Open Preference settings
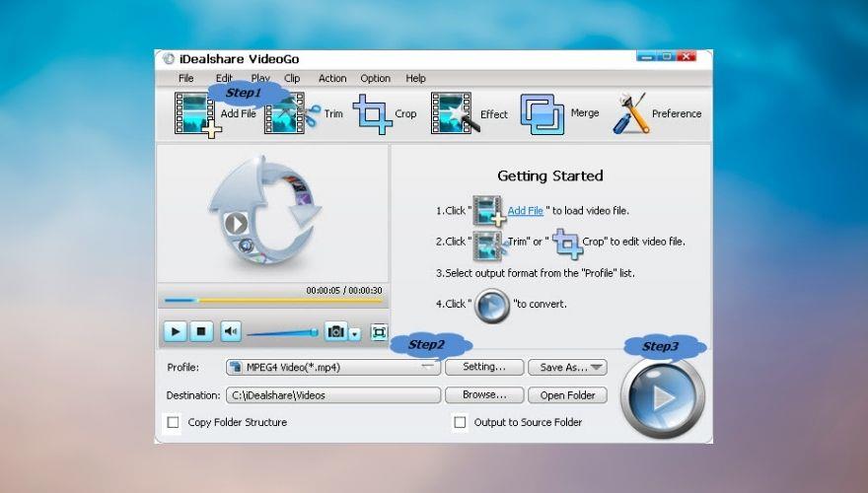The width and height of the screenshot is (868, 493). (x=631, y=114)
